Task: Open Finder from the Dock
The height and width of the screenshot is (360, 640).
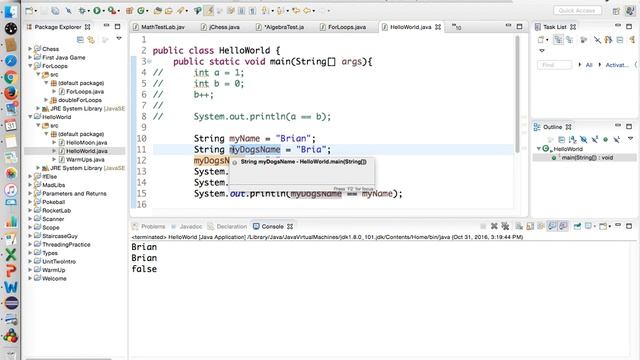Action: (x=11, y=11)
